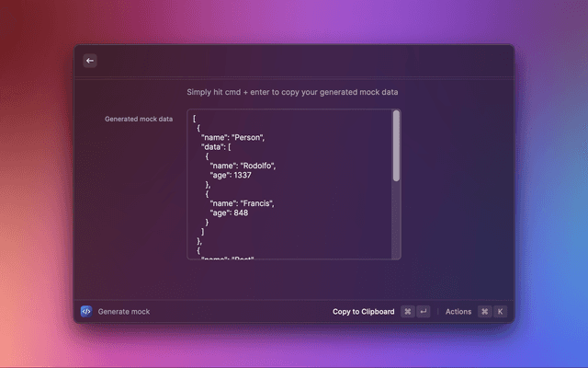The image size is (588, 368).
Task: Click the Enter key icon in the footer
Action: tap(423, 312)
